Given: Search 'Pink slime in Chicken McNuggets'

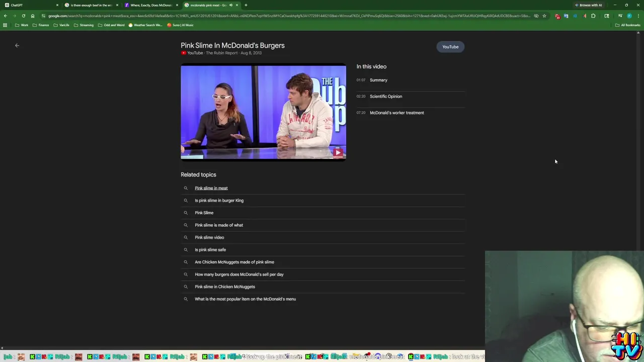Looking at the screenshot, I should [x=224, y=287].
